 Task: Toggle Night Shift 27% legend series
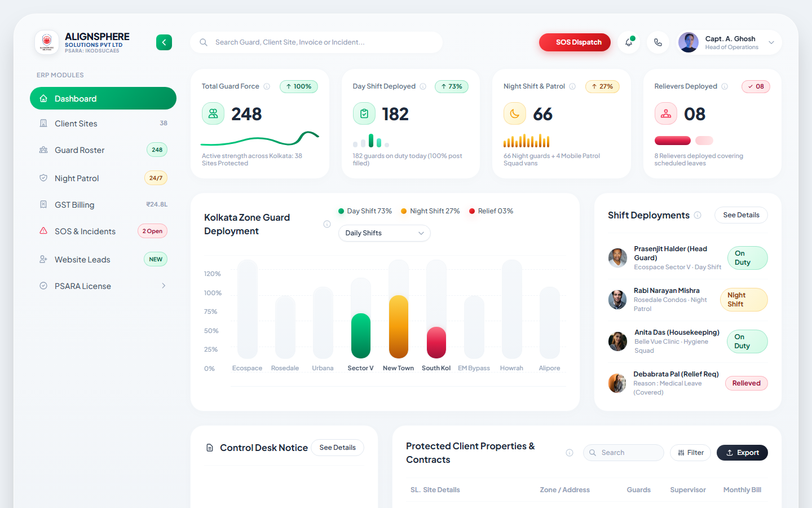point(430,211)
